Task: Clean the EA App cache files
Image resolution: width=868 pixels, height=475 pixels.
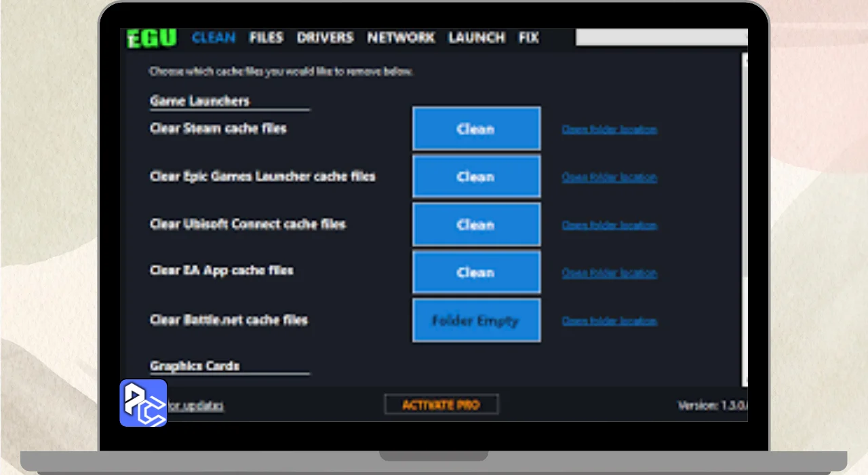Action: pyautogui.click(x=476, y=272)
